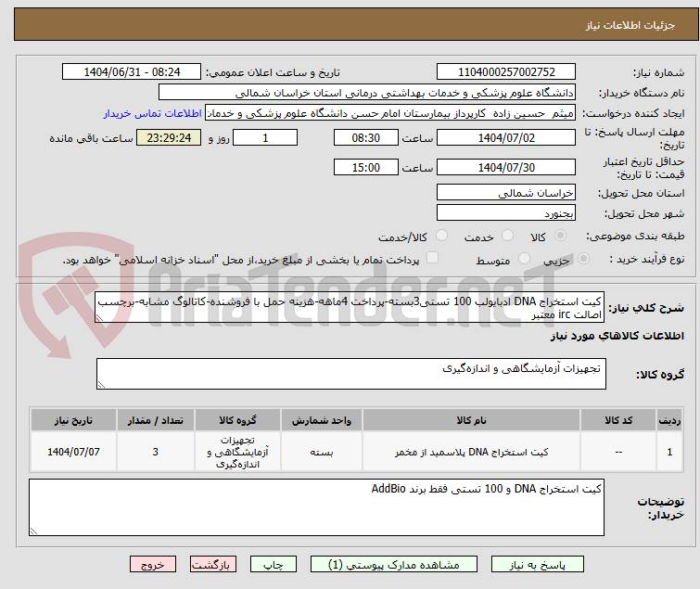Click the price validity date 1404/07/30
This screenshot has width=700, height=589.
click(506, 168)
